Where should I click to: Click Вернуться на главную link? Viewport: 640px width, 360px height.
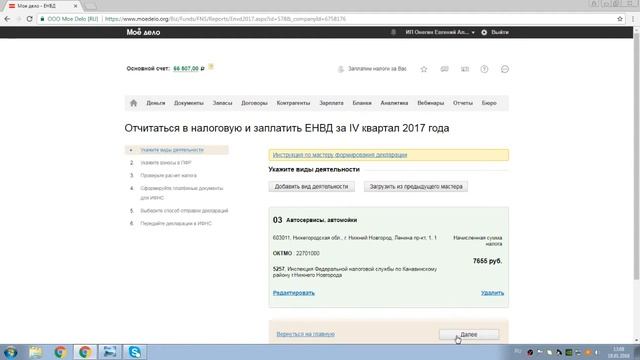[305, 334]
